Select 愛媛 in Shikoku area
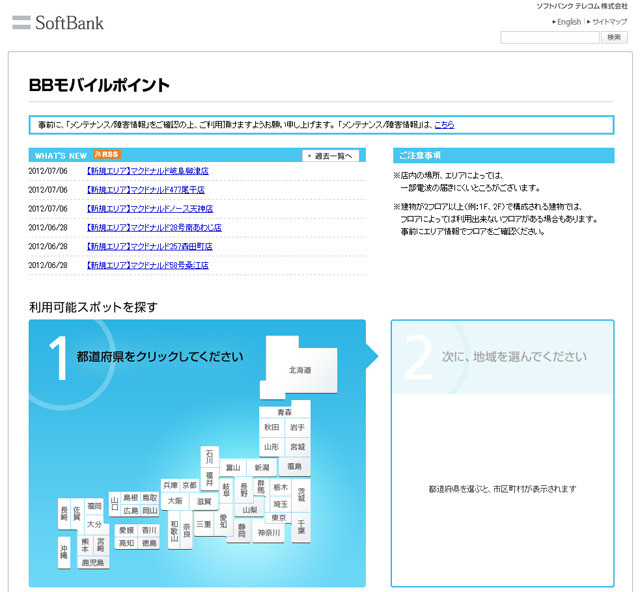The image size is (640, 592). coord(127,530)
